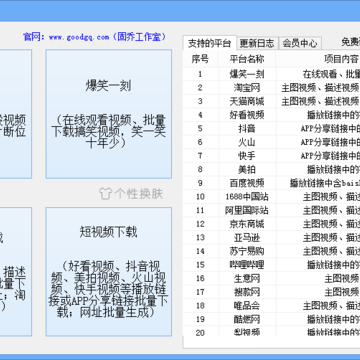Screen dimensions: 360x360
Task: Select the 搜款网 platform cell
Action: click(247, 292)
